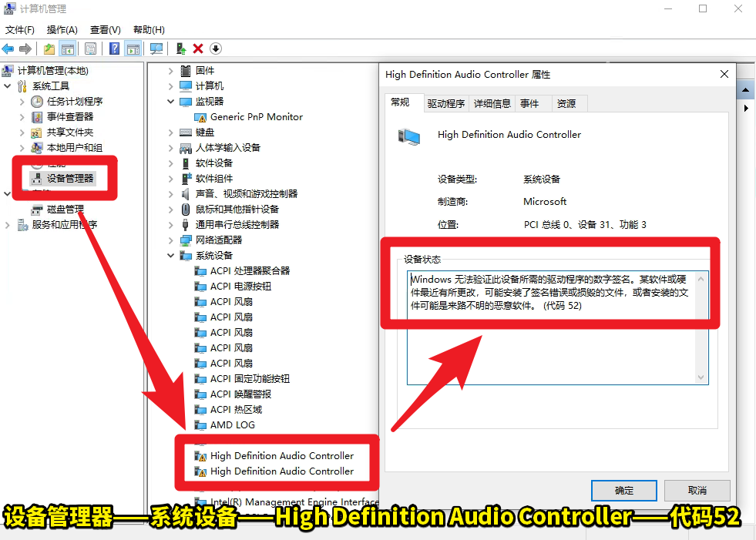Expand the 任务计划程序 node

(22, 102)
